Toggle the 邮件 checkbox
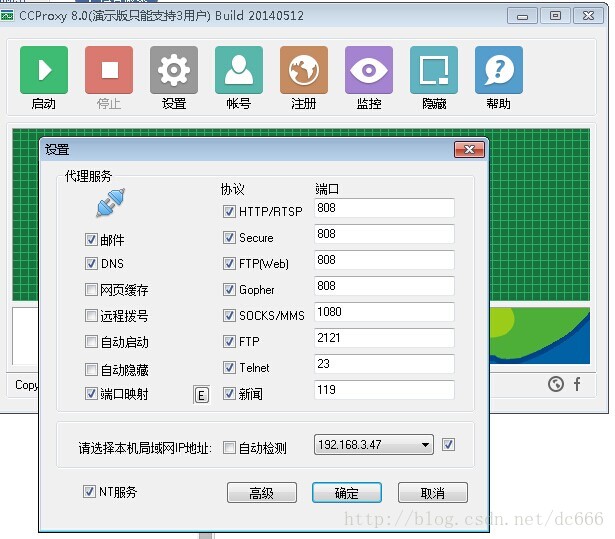The height and width of the screenshot is (539, 615). (x=91, y=239)
